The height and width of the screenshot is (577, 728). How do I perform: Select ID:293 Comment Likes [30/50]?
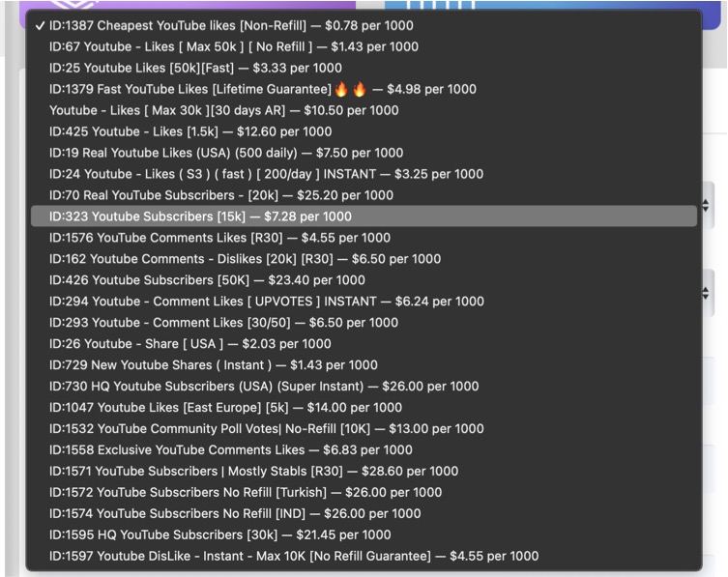(x=364, y=323)
